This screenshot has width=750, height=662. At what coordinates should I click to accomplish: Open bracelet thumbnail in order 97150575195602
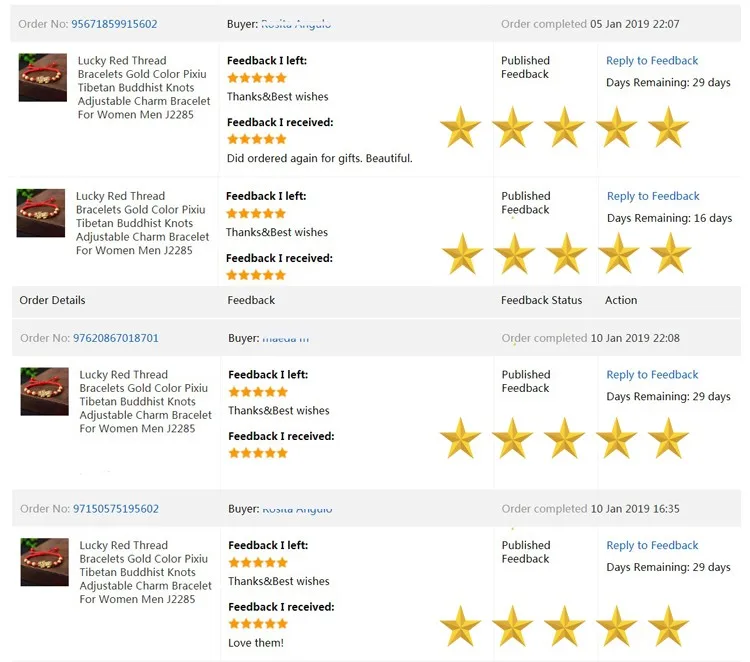(x=45, y=562)
